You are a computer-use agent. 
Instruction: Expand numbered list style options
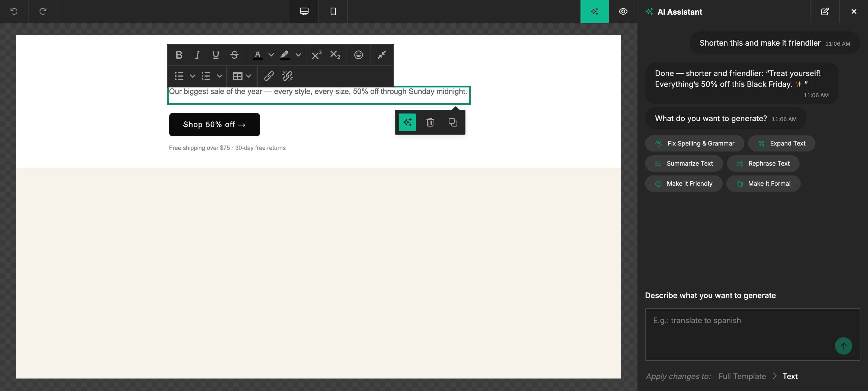click(x=220, y=76)
